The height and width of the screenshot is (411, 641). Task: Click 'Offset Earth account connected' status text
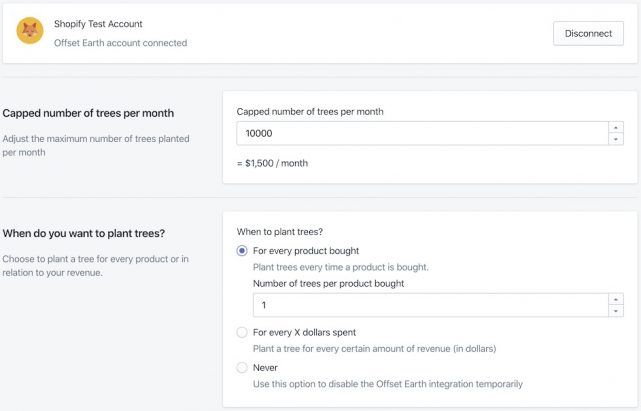pyautogui.click(x=120, y=43)
